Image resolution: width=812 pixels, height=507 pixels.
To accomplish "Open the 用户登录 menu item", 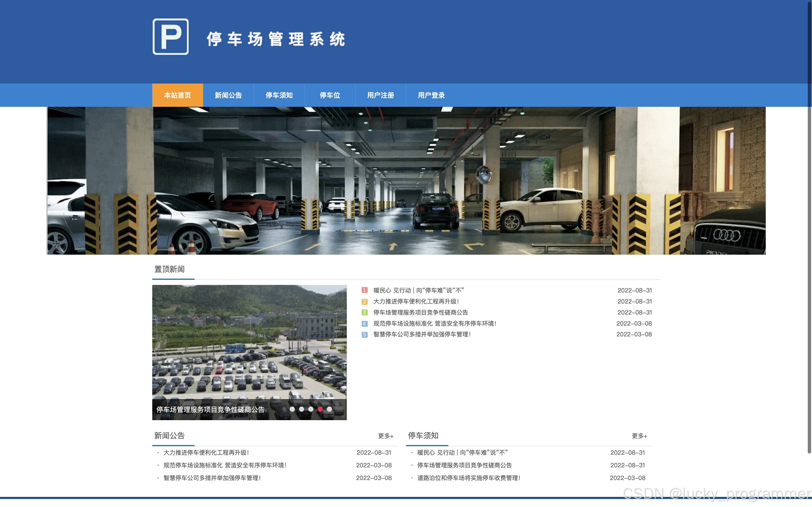I will (431, 95).
